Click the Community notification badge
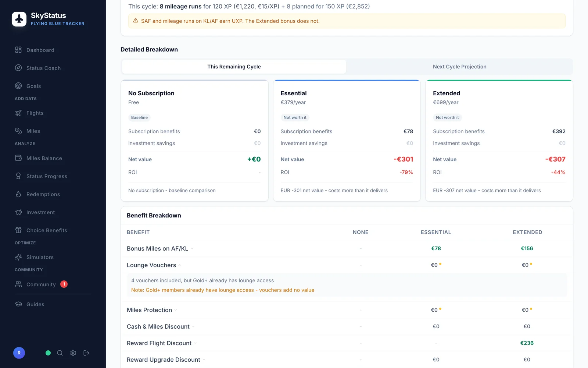The height and width of the screenshot is (368, 588). point(64,284)
